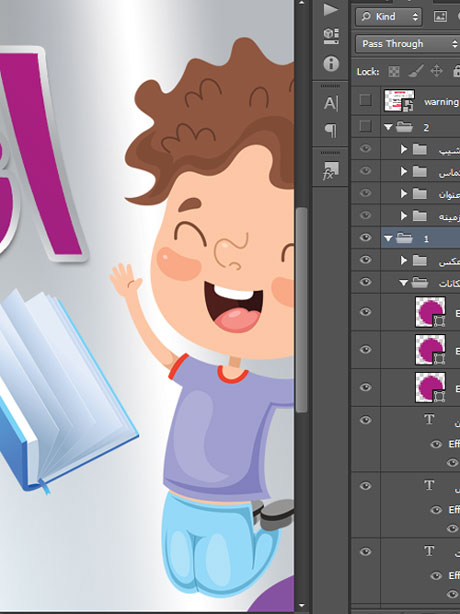Image resolution: width=460 pixels, height=614 pixels.
Task: Select the warning layer name
Action: 442,102
